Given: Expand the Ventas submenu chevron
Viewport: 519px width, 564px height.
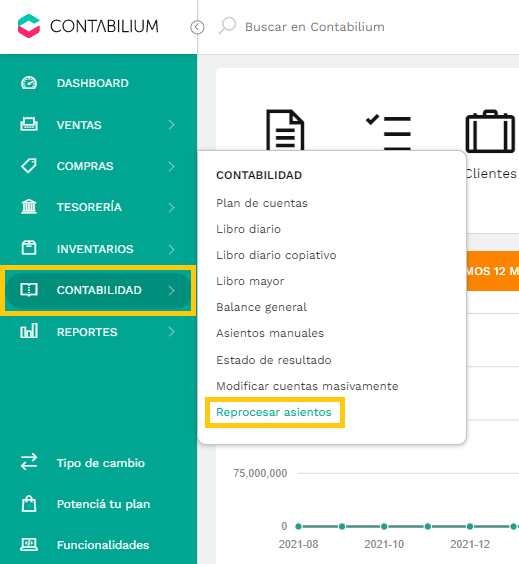Looking at the screenshot, I should [172, 125].
